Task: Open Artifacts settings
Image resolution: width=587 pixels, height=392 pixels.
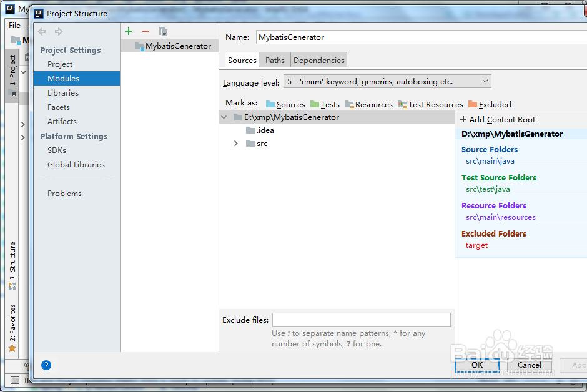Action: [62, 121]
